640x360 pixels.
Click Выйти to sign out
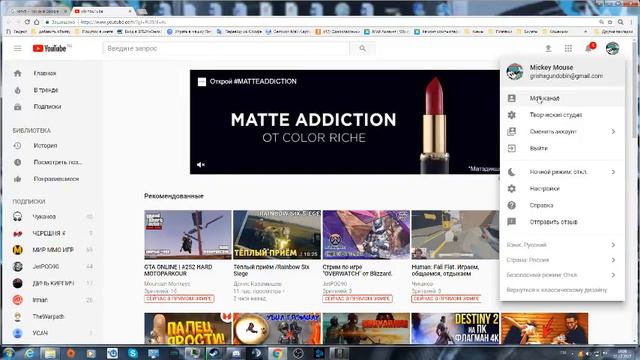point(562,149)
